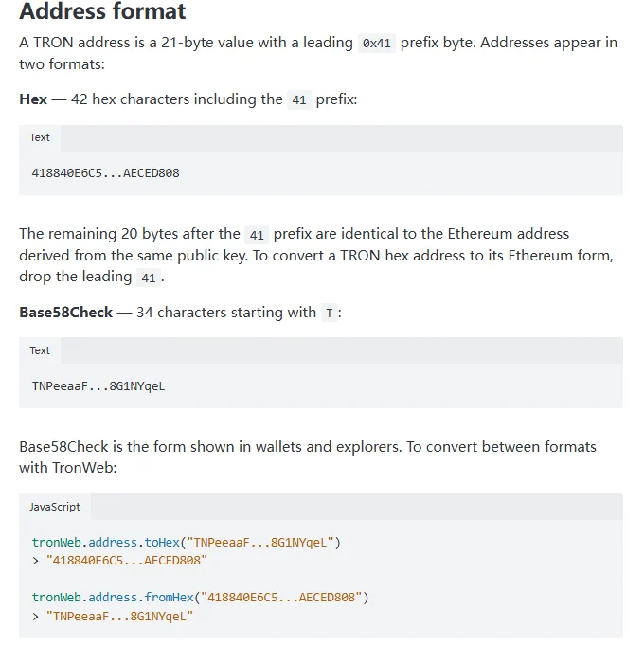
Task: Click the toHex method name in the code
Action: pyautogui.click(x=162, y=543)
